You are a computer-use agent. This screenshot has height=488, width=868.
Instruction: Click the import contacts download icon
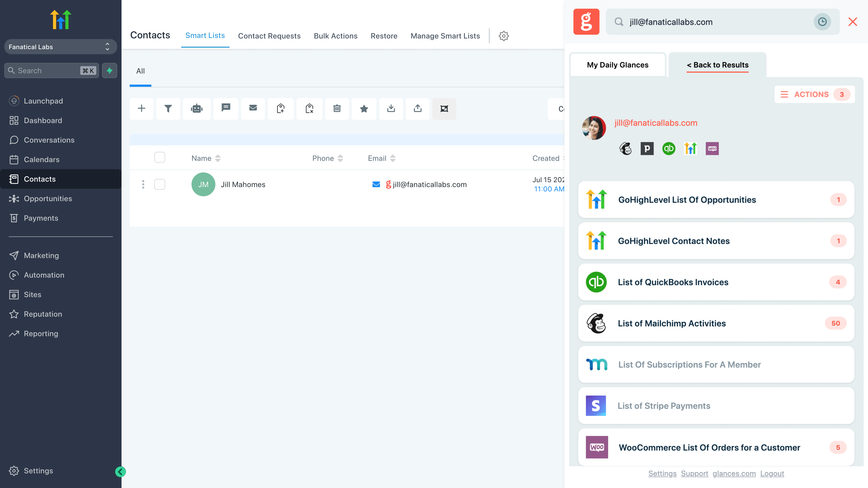(391, 108)
